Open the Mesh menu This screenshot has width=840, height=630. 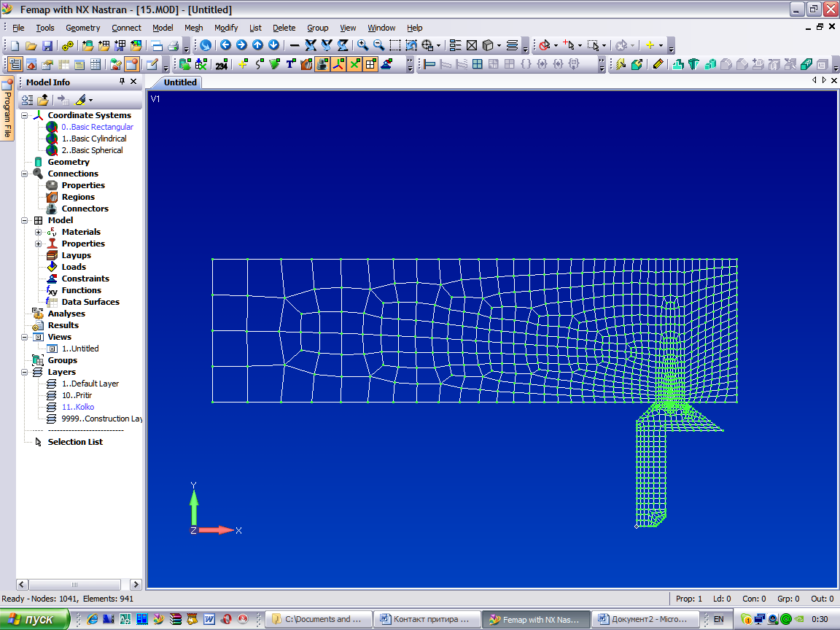193,28
